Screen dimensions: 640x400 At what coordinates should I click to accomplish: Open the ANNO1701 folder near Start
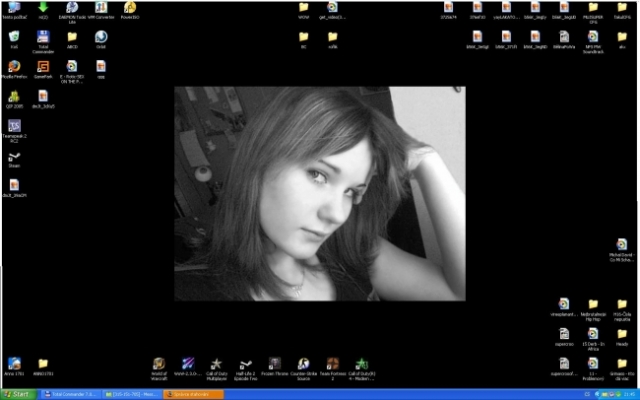(43, 366)
